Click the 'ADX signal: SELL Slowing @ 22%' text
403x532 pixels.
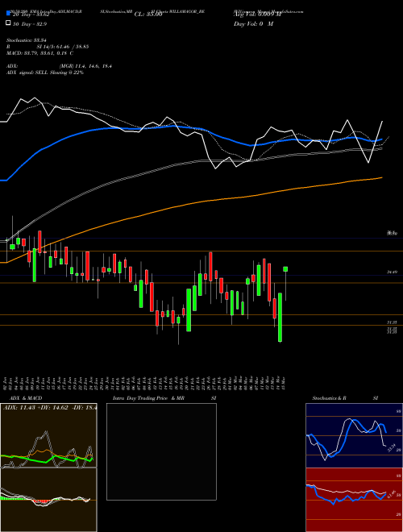[x=45, y=73]
